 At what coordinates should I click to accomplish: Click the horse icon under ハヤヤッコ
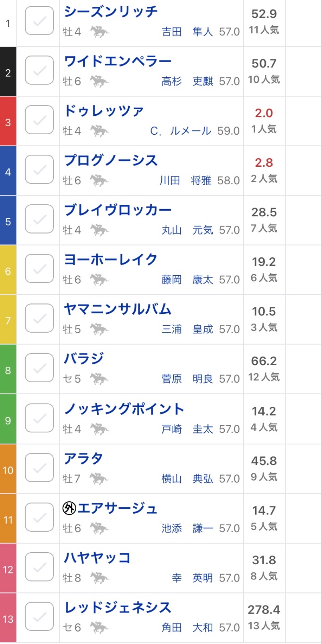pyautogui.click(x=99, y=578)
